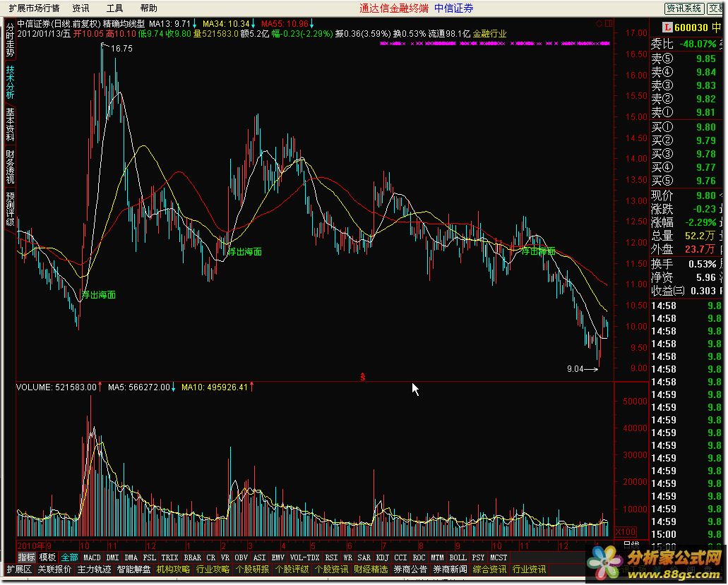Open the 基本资料 side tab
728x585 pixels.
point(10,124)
